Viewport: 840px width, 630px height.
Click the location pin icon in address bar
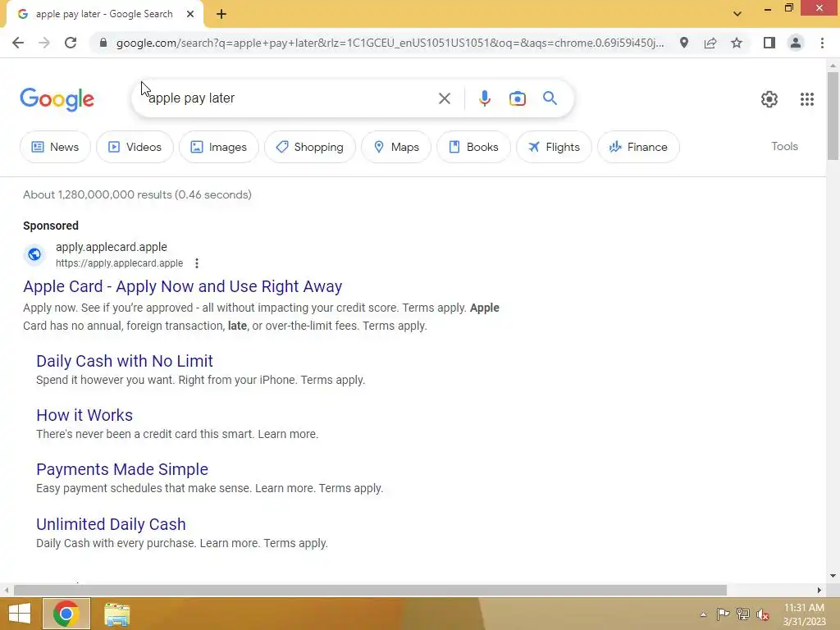(684, 43)
